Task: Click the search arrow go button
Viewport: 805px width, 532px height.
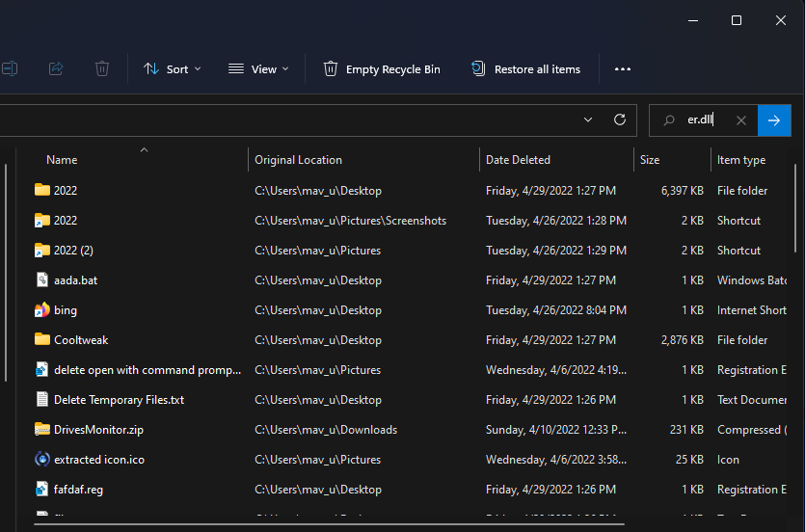Action: pyautogui.click(x=774, y=120)
